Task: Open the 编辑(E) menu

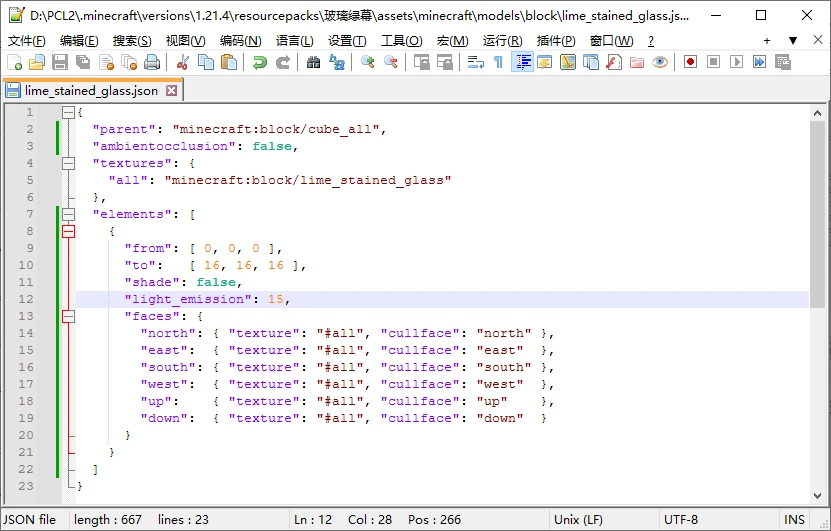Action: pyautogui.click(x=79, y=41)
